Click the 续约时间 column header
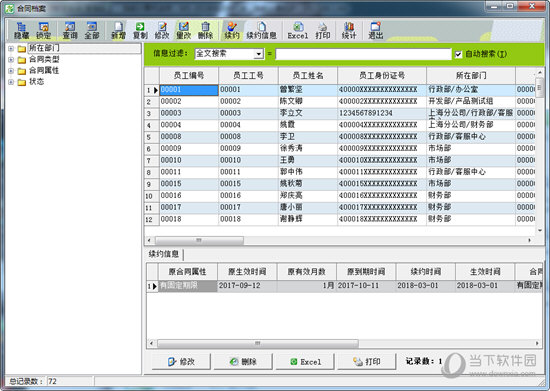The image size is (550, 391). tap(425, 271)
